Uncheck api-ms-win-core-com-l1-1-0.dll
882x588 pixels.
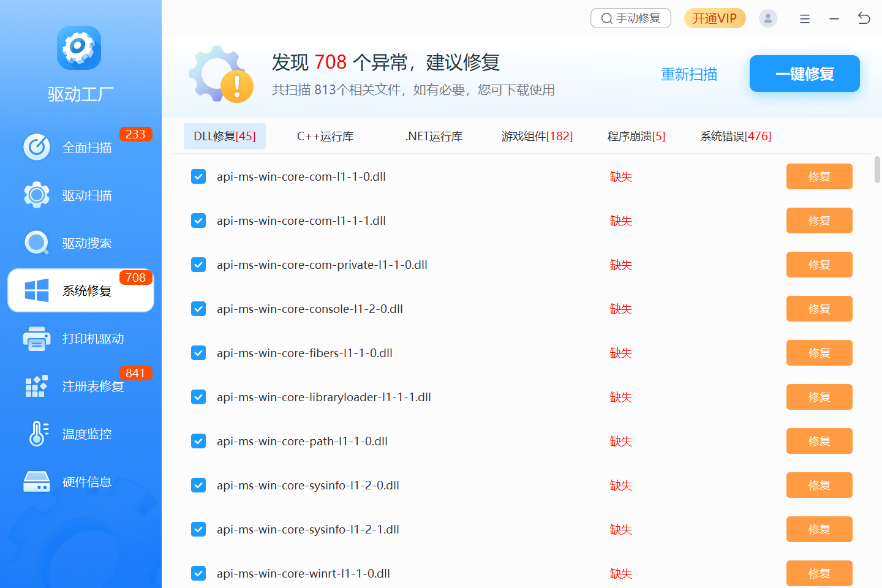tap(198, 176)
